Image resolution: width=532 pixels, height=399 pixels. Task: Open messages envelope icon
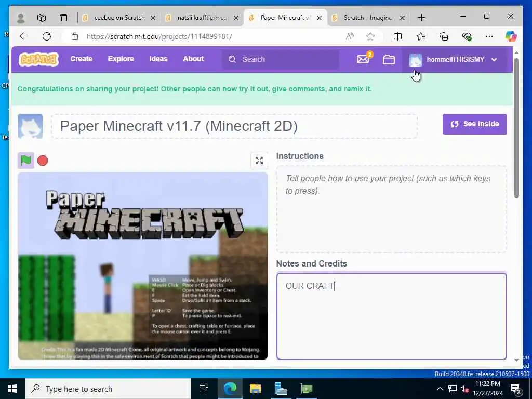[x=363, y=59]
